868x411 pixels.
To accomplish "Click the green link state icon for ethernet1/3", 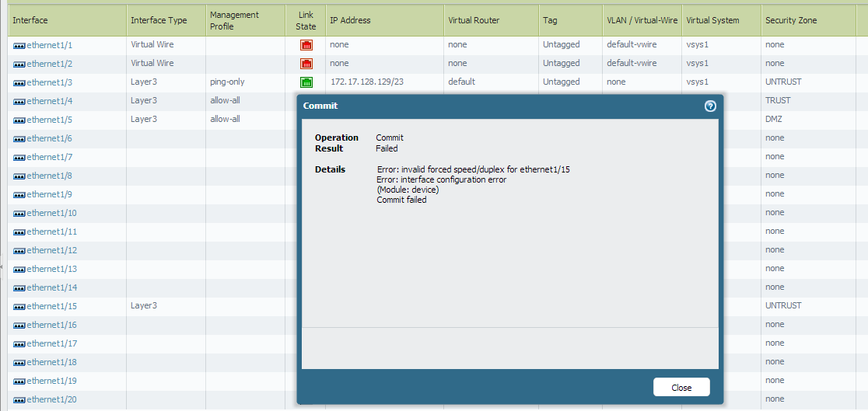I will pyautogui.click(x=306, y=82).
